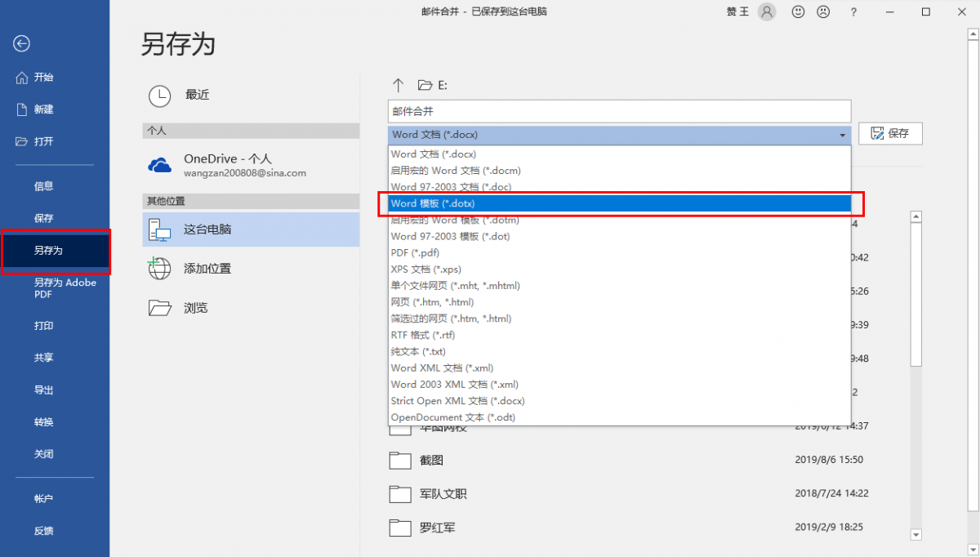Select PDF (*.pdf) file type

click(x=620, y=252)
